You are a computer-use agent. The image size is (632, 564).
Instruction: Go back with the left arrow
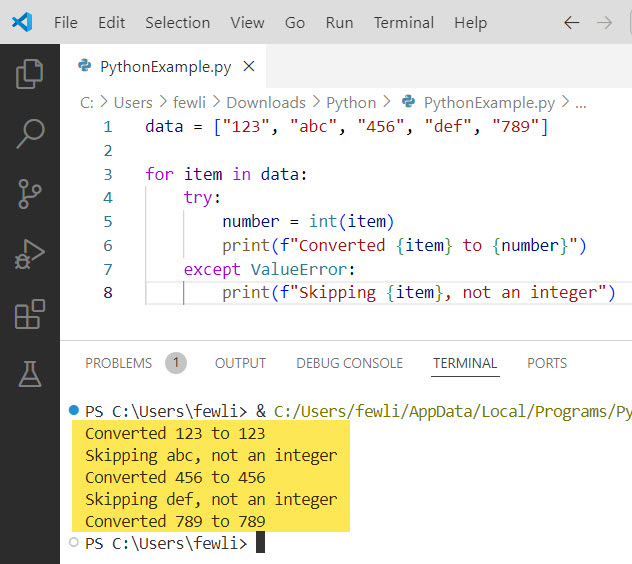tap(571, 23)
